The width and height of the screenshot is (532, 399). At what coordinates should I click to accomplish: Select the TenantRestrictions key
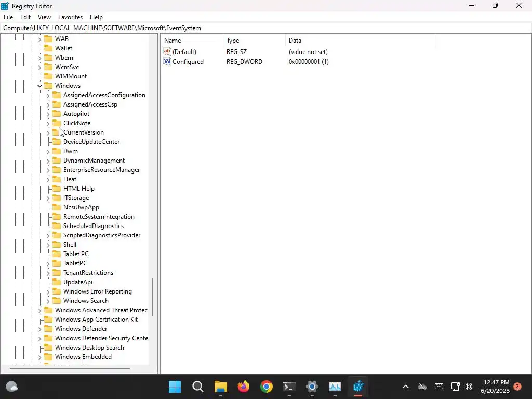click(x=88, y=273)
